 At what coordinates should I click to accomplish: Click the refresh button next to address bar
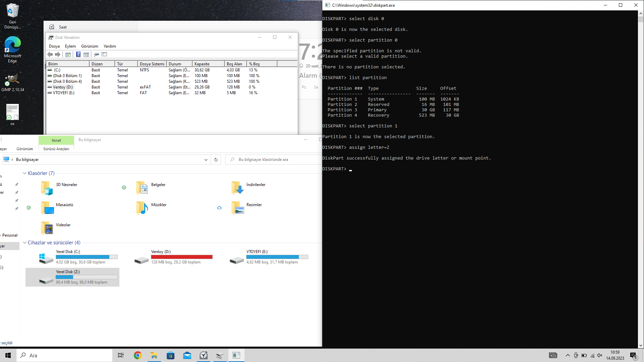[x=216, y=160]
